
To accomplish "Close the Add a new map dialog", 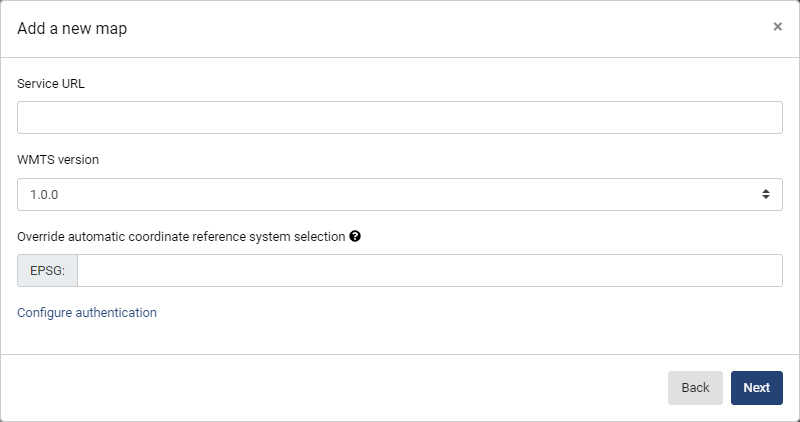I will [x=777, y=27].
